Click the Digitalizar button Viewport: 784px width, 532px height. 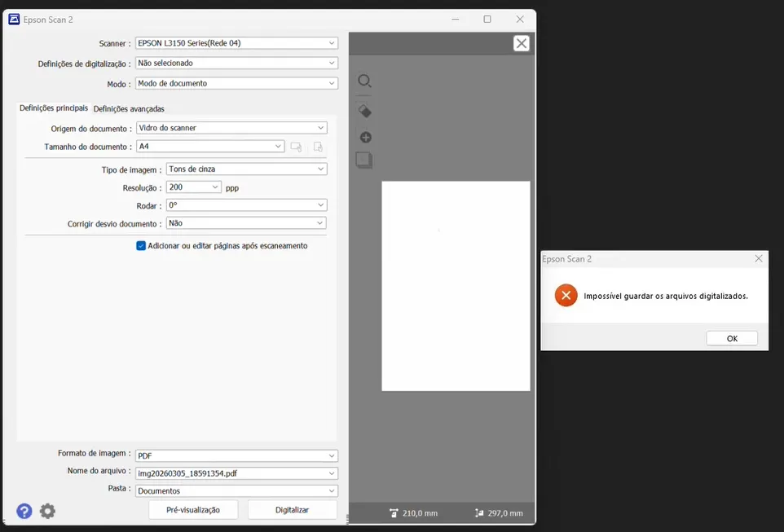click(292, 509)
